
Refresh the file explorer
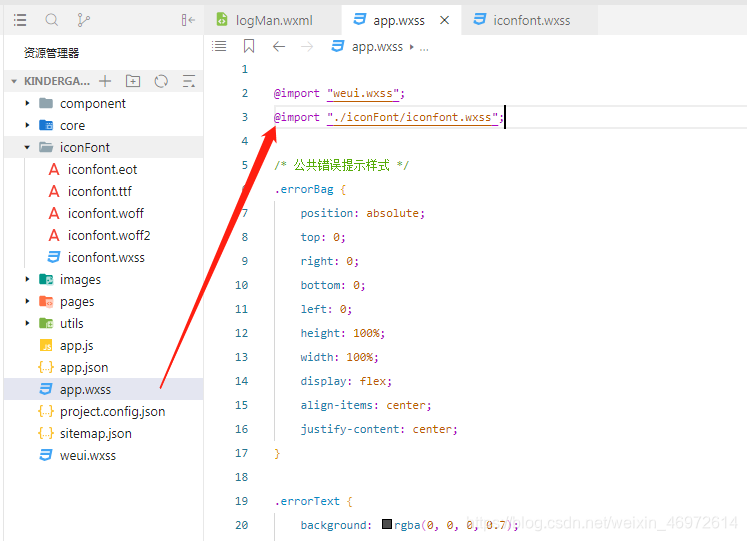pyautogui.click(x=161, y=81)
